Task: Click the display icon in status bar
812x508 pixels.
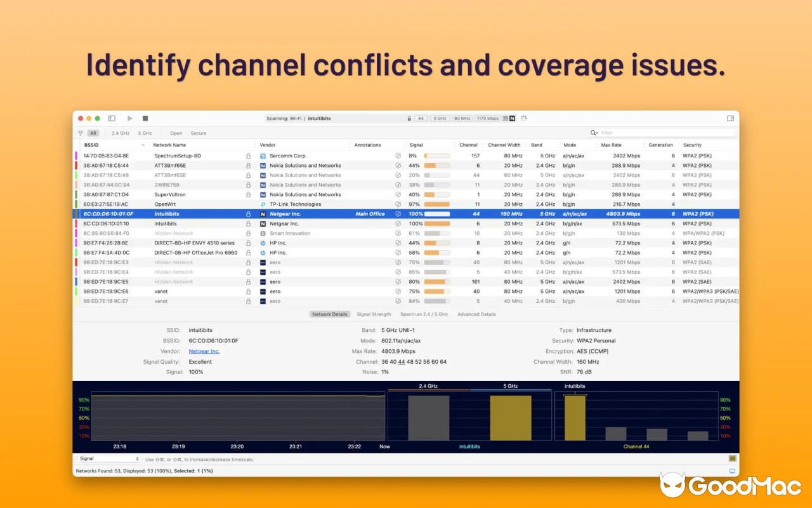Action: [x=732, y=471]
